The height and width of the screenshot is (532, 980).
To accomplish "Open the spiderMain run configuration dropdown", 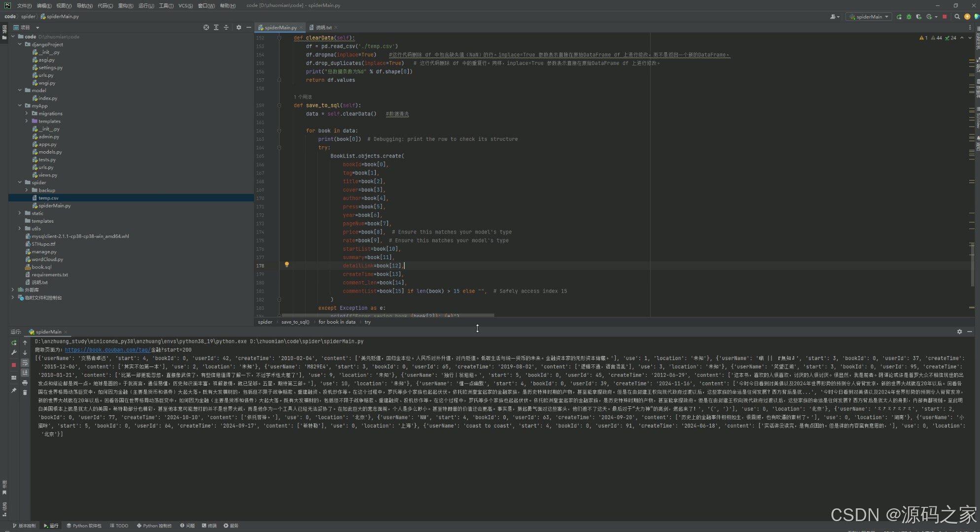I will 869,17.
